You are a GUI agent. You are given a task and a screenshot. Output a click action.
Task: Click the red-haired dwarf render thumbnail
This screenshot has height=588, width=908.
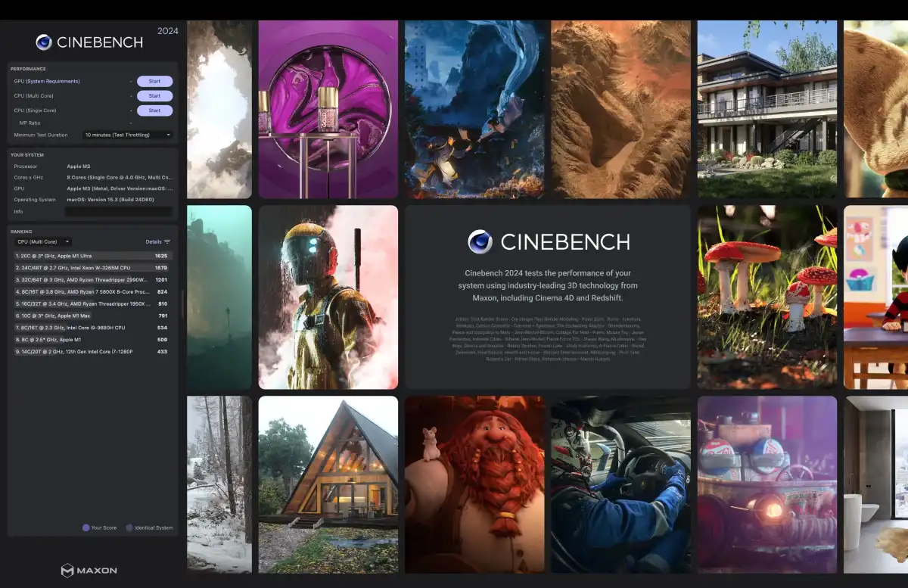474,484
